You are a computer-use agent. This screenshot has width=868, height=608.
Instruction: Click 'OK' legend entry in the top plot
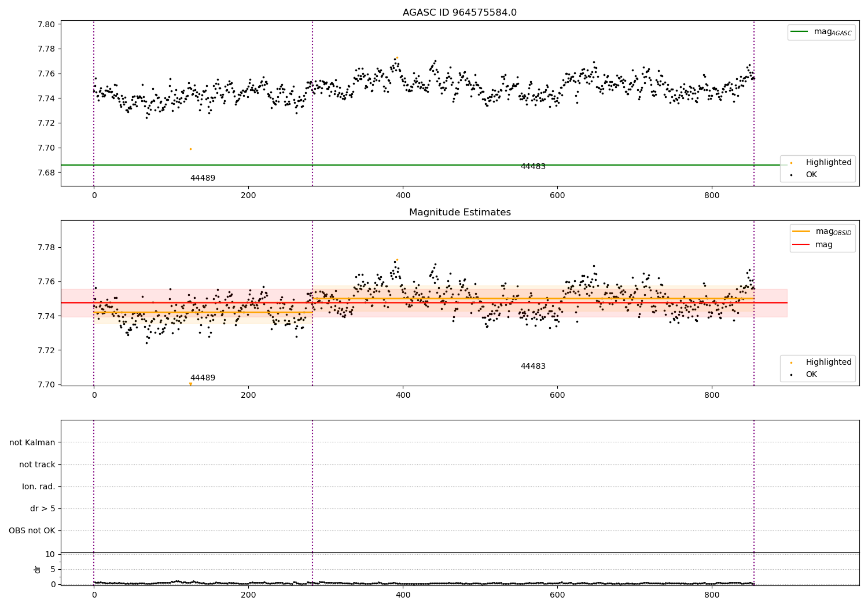(x=805, y=175)
